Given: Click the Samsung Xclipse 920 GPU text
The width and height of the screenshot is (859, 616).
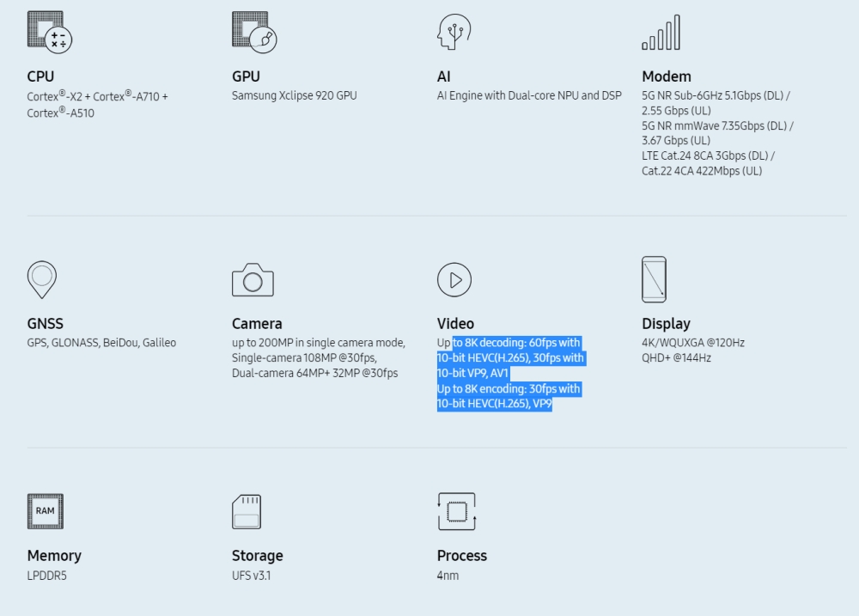Looking at the screenshot, I should click(294, 95).
